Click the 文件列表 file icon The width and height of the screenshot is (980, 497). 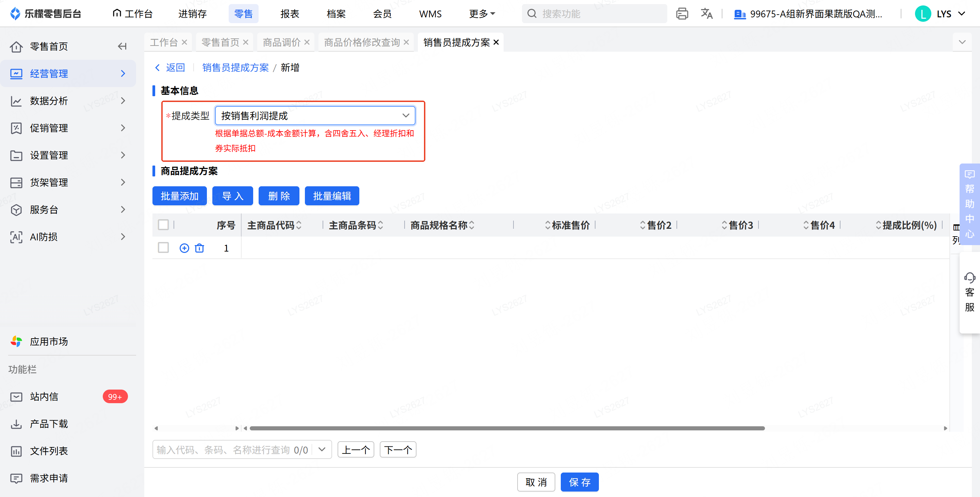[x=16, y=451]
